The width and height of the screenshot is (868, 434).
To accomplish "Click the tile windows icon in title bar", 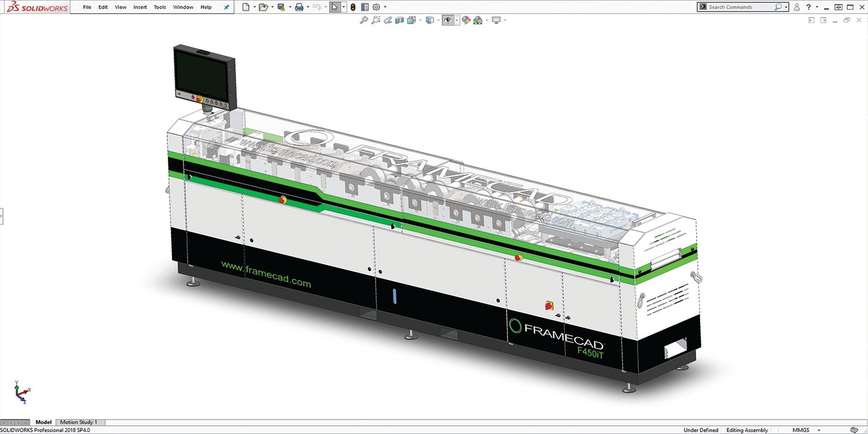I will (x=838, y=7).
